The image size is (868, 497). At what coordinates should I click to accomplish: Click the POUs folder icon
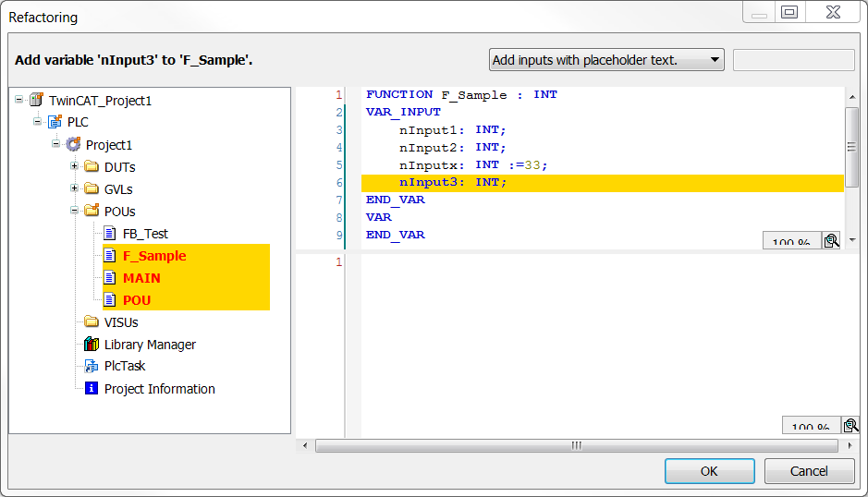(92, 211)
